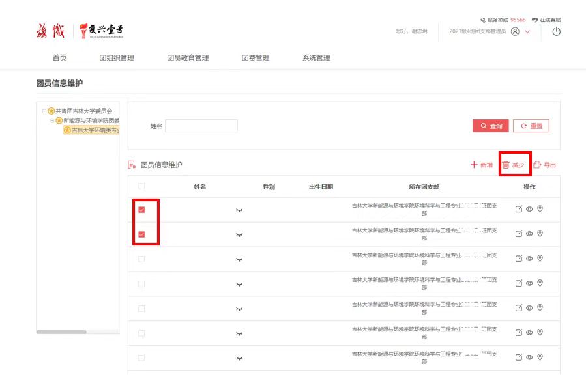Click the power logout icon
The image size is (586, 392).
click(556, 31)
